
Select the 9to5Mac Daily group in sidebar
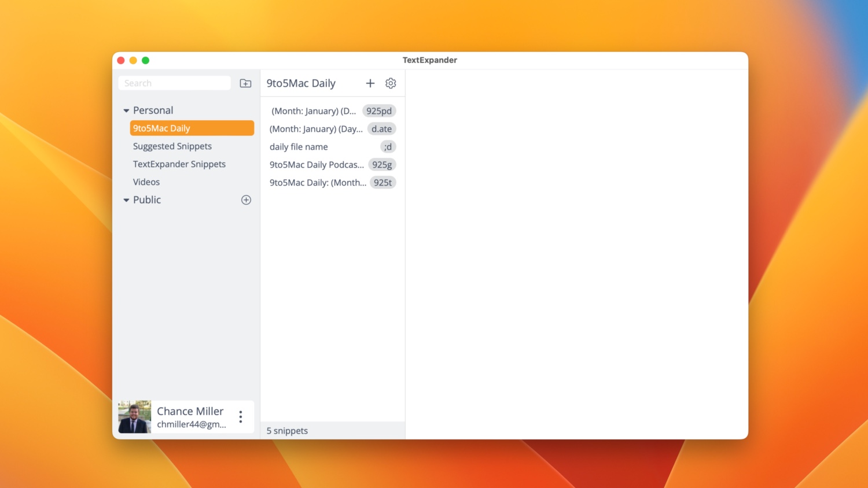click(162, 128)
